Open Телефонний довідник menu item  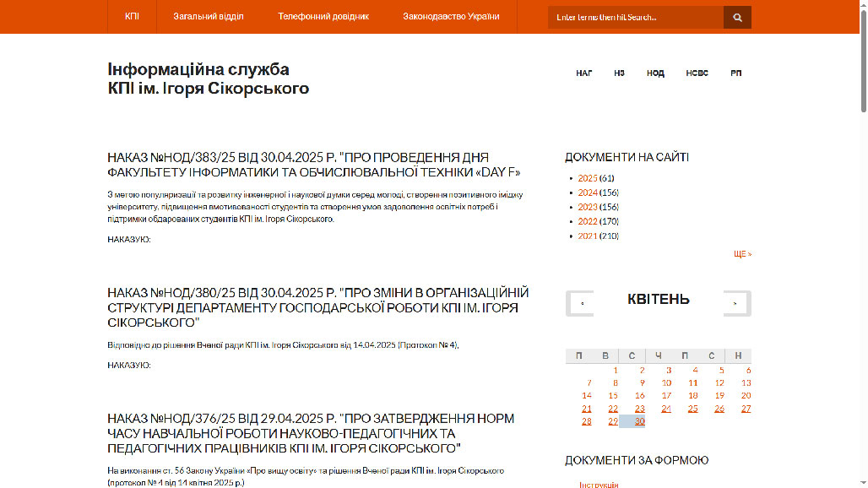[323, 16]
